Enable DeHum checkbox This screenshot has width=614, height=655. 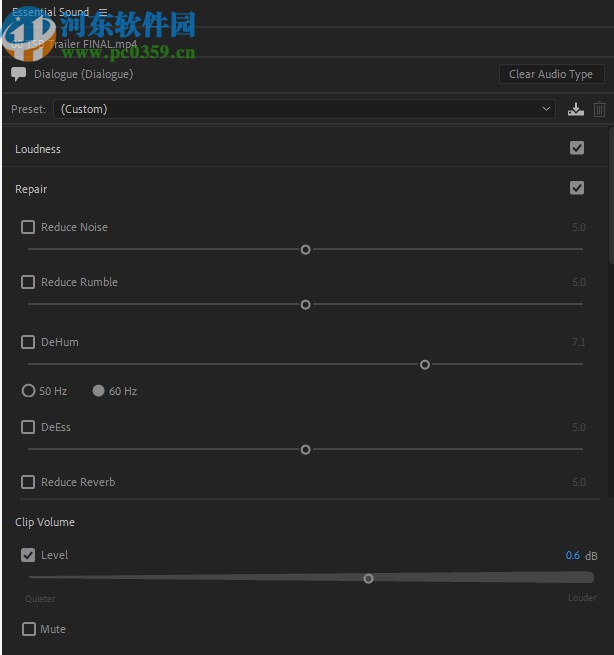tap(28, 342)
